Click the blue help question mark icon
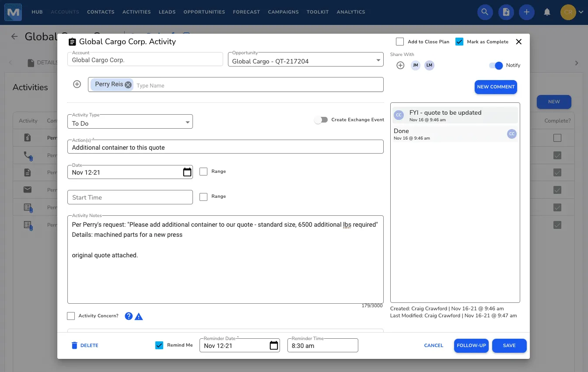Image resolution: width=588 pixels, height=372 pixels. (129, 316)
